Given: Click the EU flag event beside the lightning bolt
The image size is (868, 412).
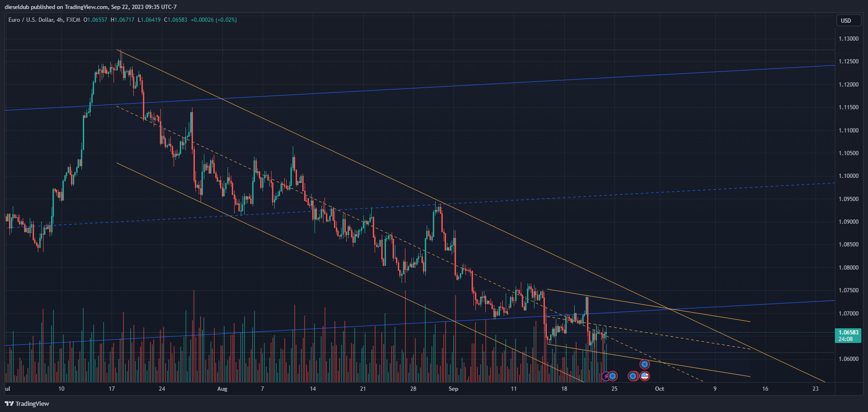Looking at the screenshot, I should [613, 376].
